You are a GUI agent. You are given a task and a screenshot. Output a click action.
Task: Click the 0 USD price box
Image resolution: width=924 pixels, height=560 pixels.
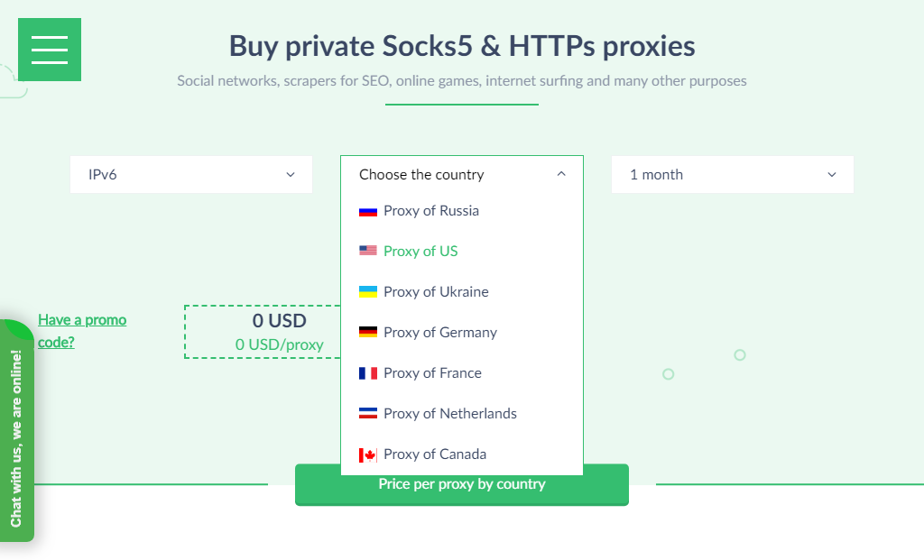(x=263, y=332)
